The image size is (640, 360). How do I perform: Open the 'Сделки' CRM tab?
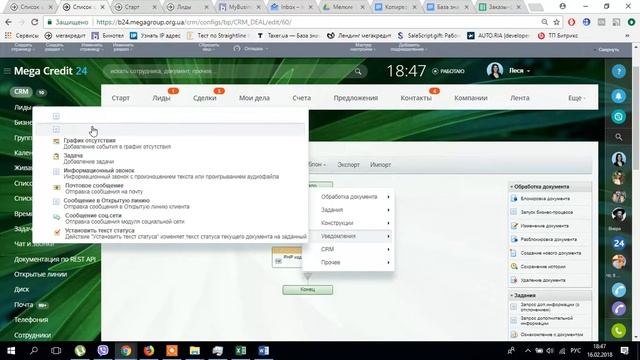204,98
